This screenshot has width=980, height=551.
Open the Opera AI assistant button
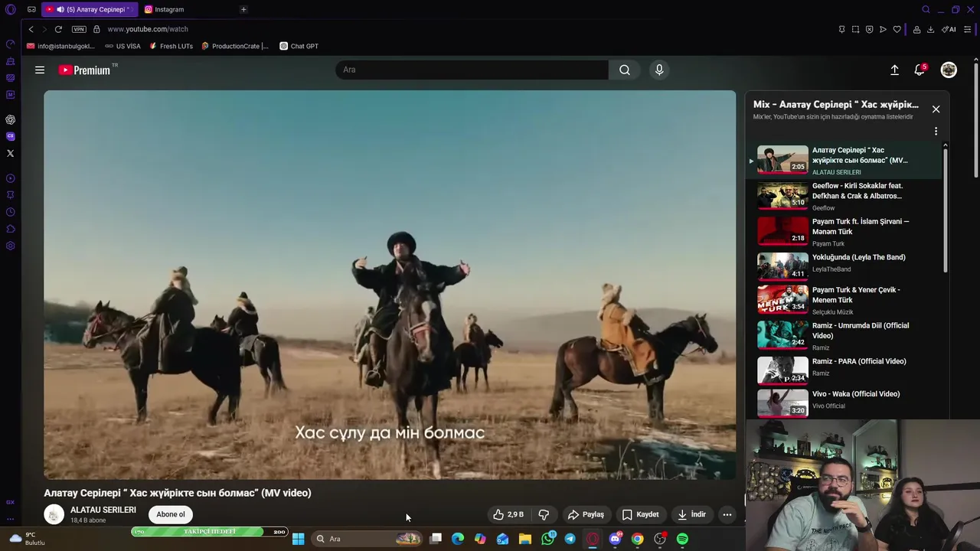pos(949,29)
